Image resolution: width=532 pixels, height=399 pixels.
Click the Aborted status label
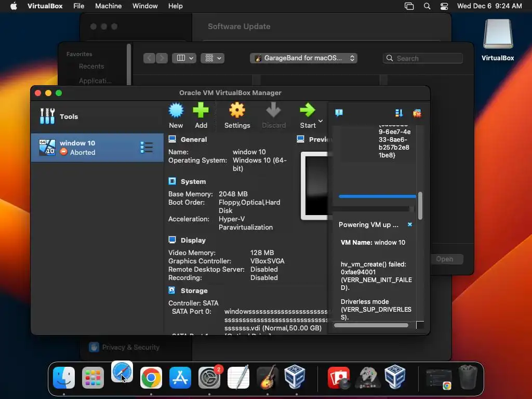click(83, 152)
